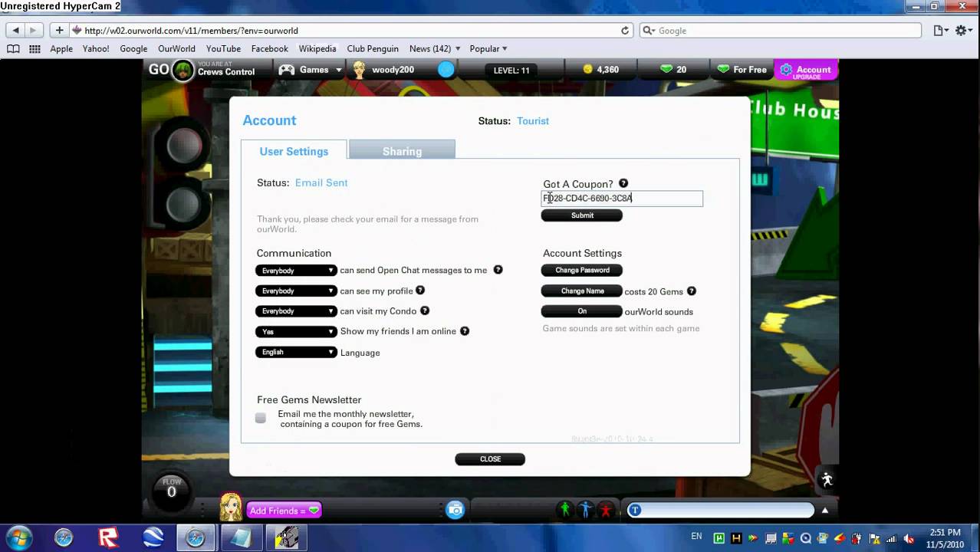Click the muted volume tray icon
The image size is (980, 552).
pos(909,539)
